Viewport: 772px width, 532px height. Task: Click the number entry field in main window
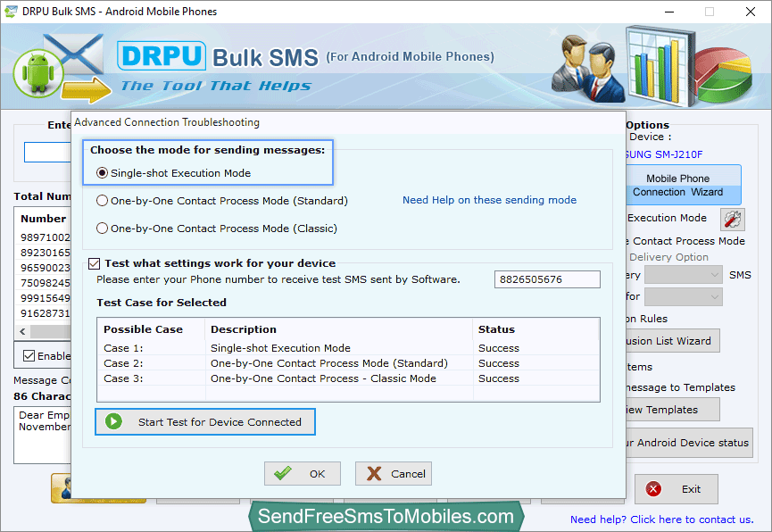48,152
